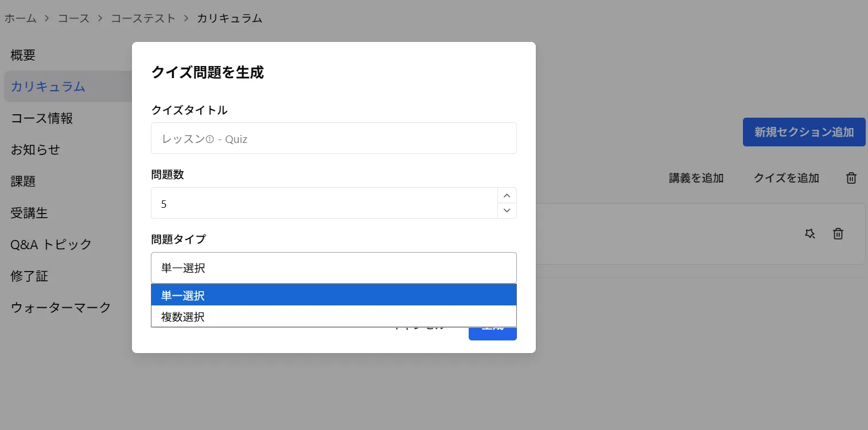The width and height of the screenshot is (868, 430).
Task: Click the section trash icon beside クイズを追加
Action: 851,178
